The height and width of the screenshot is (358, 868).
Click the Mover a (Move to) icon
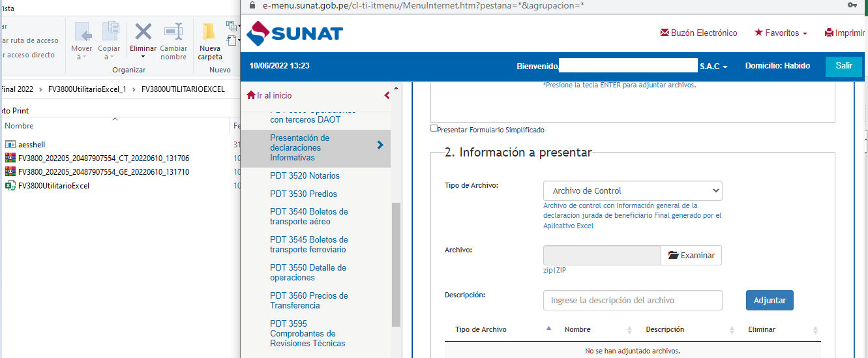(82, 33)
